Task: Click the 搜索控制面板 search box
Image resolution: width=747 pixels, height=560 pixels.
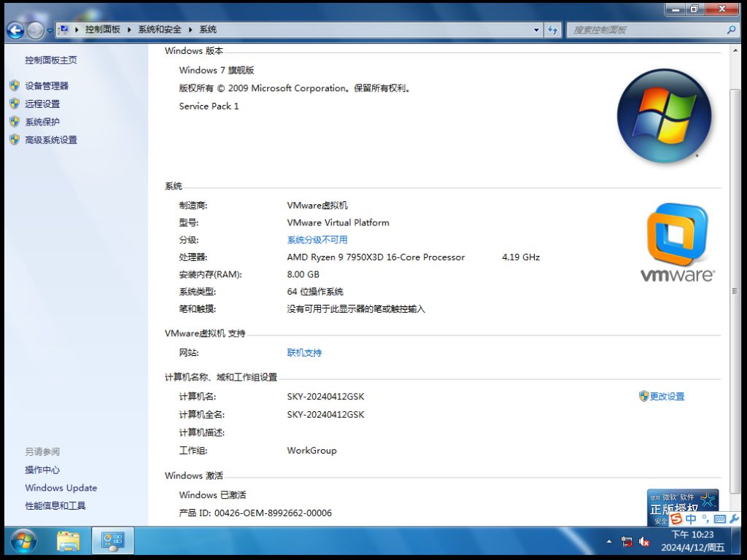Action: [646, 30]
